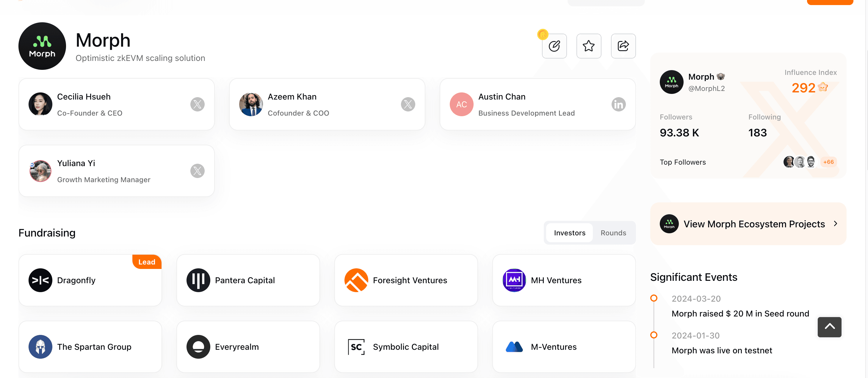Click 'Optimistic zkEVM scaling solution' subtitle
Screen dimensions: 868x378
click(140, 58)
